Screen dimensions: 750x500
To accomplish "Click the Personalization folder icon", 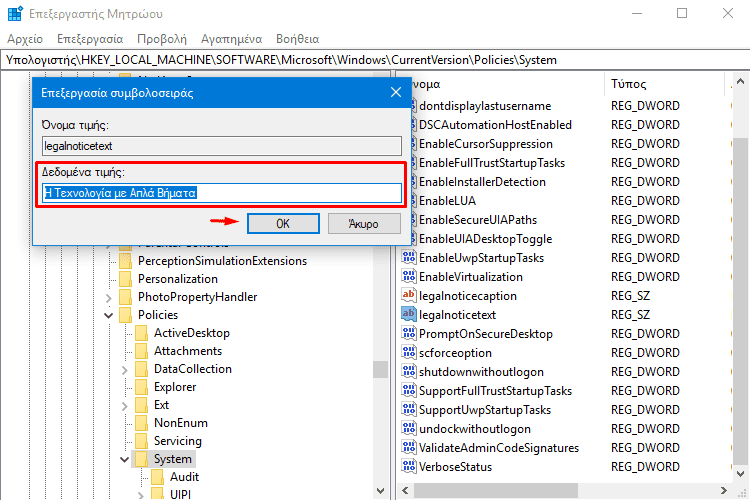I will [x=125, y=279].
